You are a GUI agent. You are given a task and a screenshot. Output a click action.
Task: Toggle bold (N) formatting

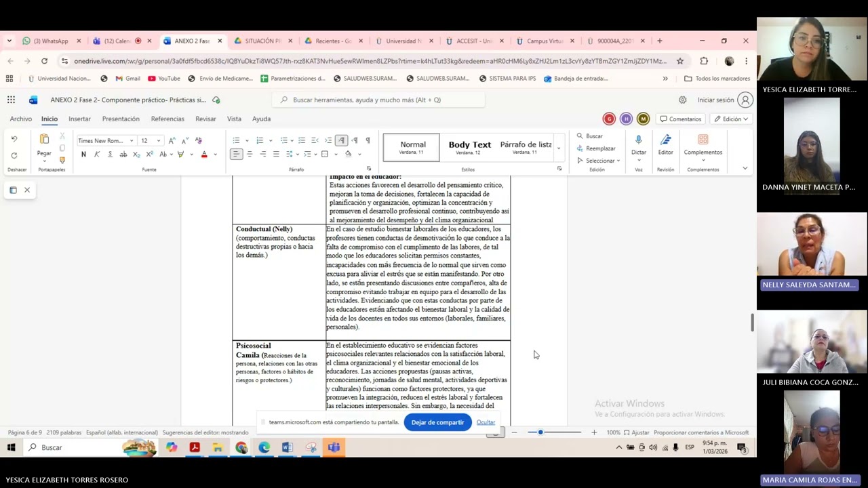click(x=83, y=155)
